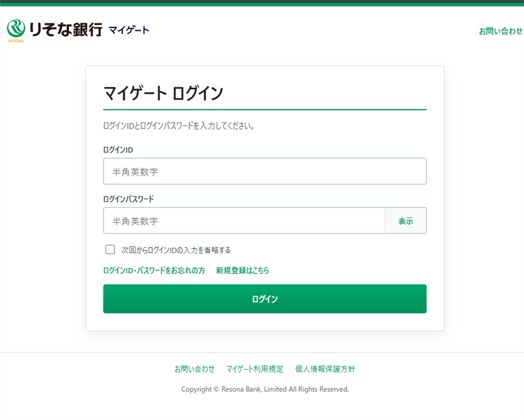
Task: Focus the ログインID input field
Action: (x=265, y=171)
